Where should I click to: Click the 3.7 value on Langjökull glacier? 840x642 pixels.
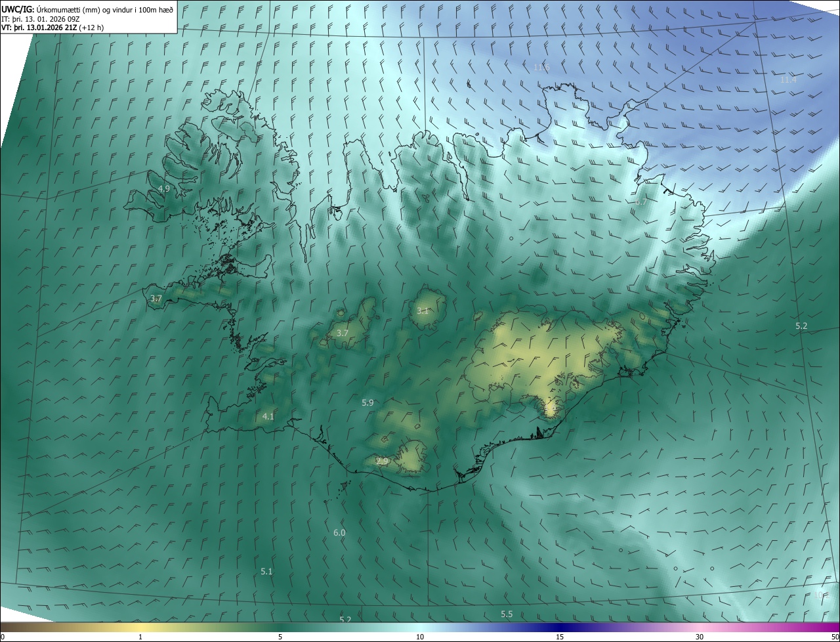[x=343, y=333]
